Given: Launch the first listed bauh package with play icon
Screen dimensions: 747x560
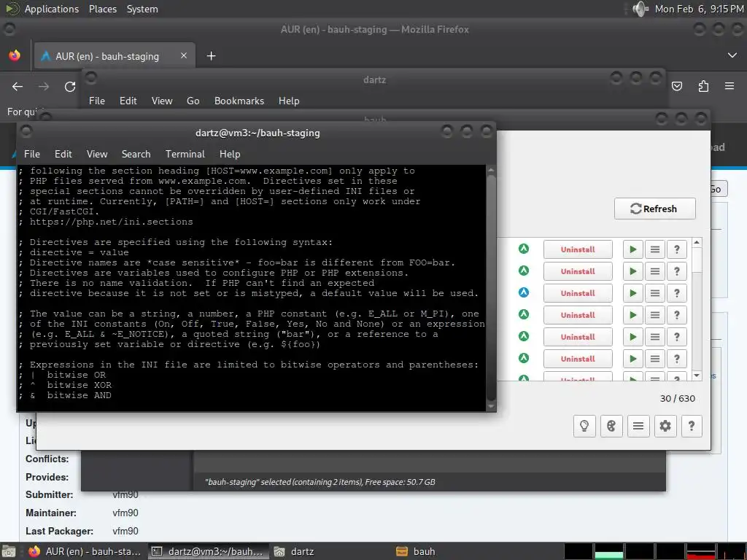Looking at the screenshot, I should point(632,249).
